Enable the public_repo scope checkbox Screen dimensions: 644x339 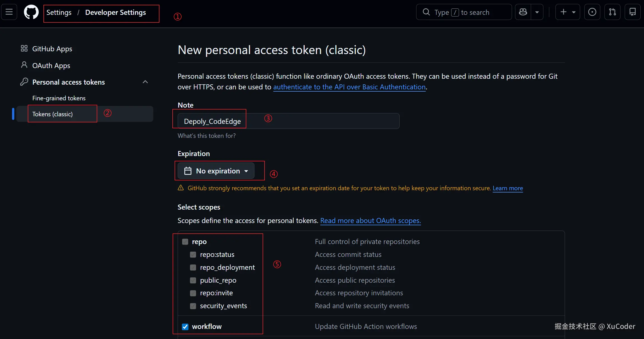(x=193, y=280)
